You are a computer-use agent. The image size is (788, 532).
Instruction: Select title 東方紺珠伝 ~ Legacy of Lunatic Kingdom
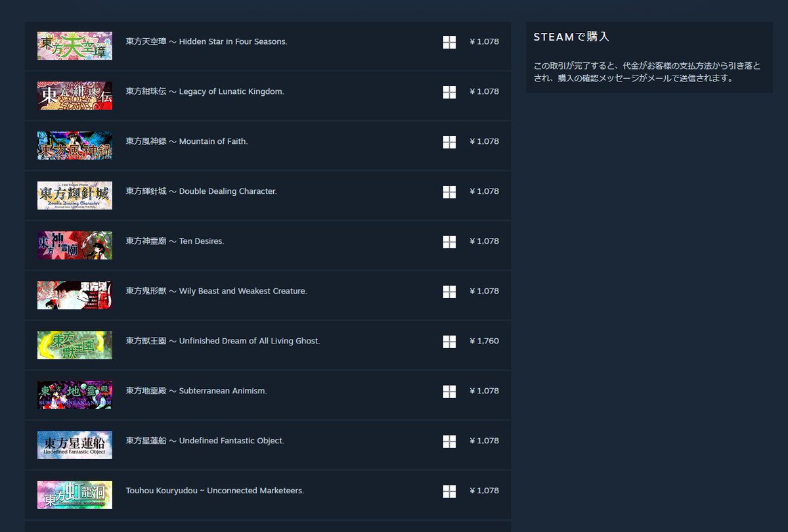coord(205,91)
